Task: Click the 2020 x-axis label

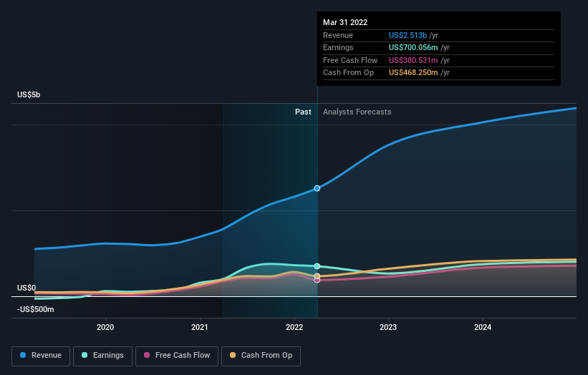Action: (x=105, y=327)
